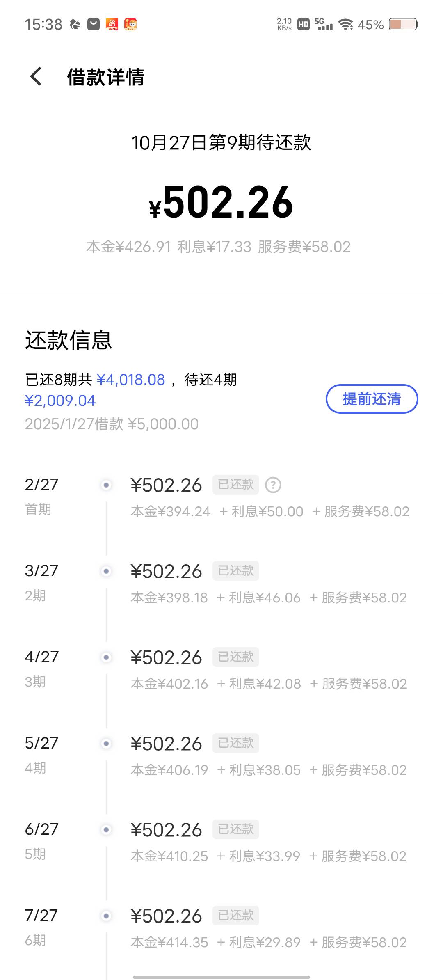443x980 pixels.
Task: Select the 4/27 third period marker
Action: click(106, 657)
